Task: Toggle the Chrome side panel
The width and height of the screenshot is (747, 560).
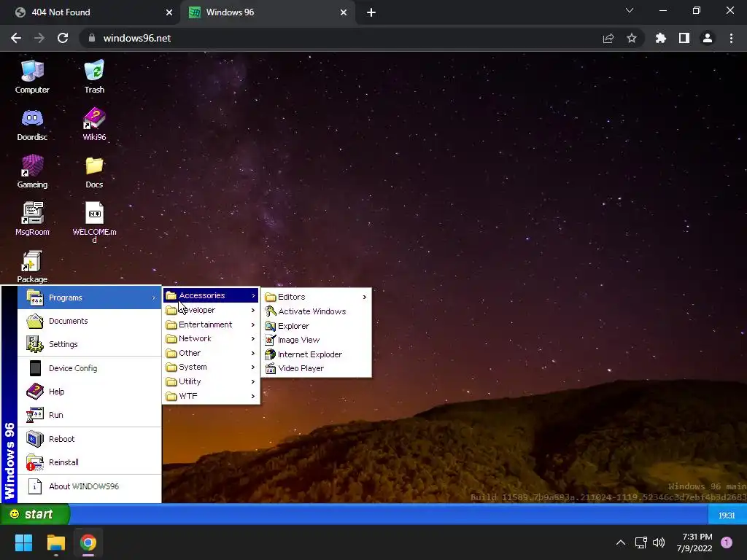Action: pyautogui.click(x=684, y=38)
